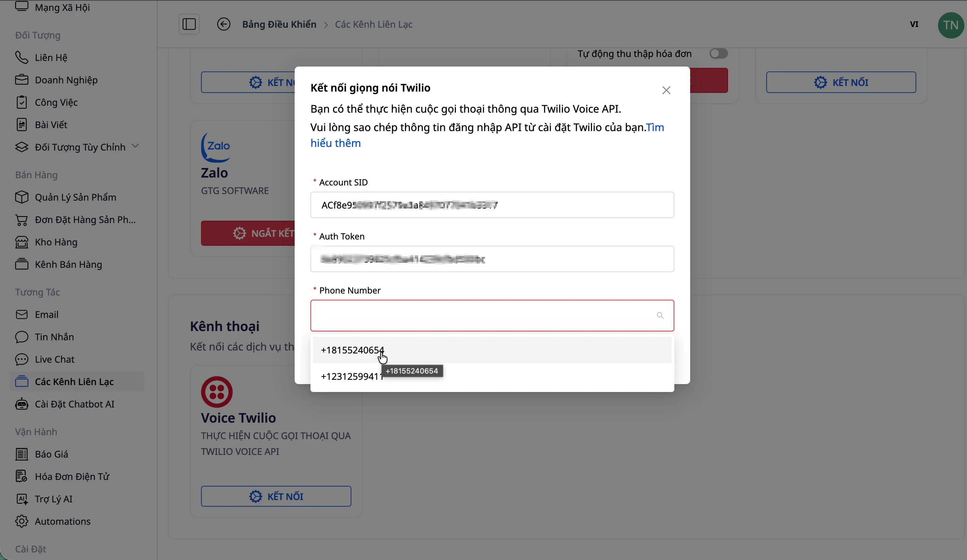The image size is (967, 560).
Task: Open the VI language selector
Action: (914, 24)
